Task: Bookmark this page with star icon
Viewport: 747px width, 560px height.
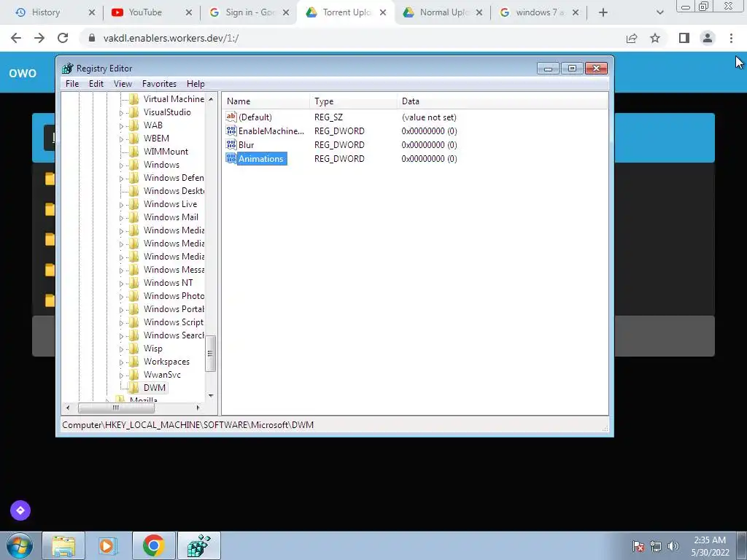Action: [x=655, y=38]
